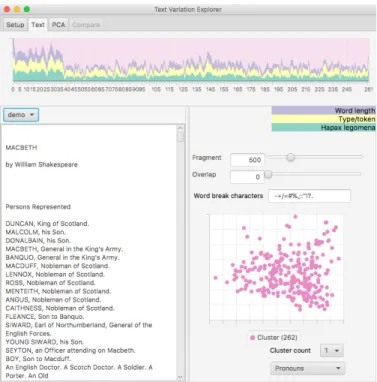Click 'BOY, Son to Macduff.' line
377x382 pixels.
click(x=38, y=359)
